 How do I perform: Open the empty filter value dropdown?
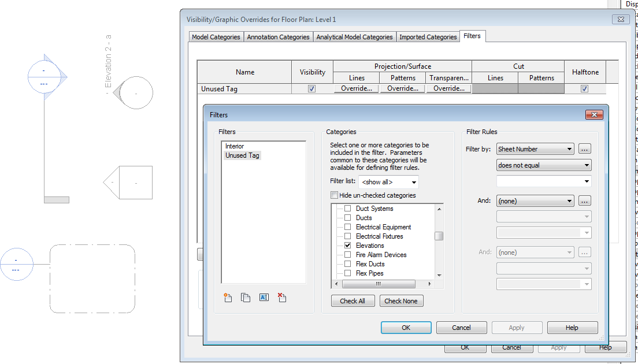[x=544, y=181]
